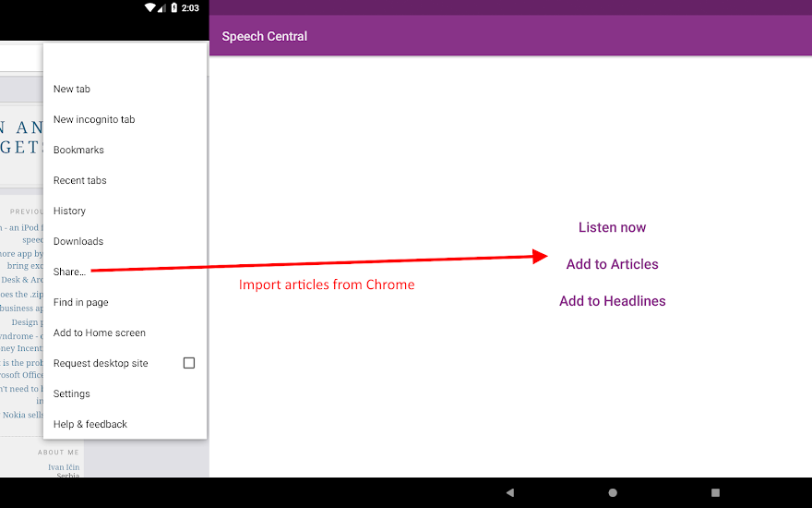Tick the Request desktop site checkbox
Image resolution: width=812 pixels, height=508 pixels.
[x=189, y=363]
